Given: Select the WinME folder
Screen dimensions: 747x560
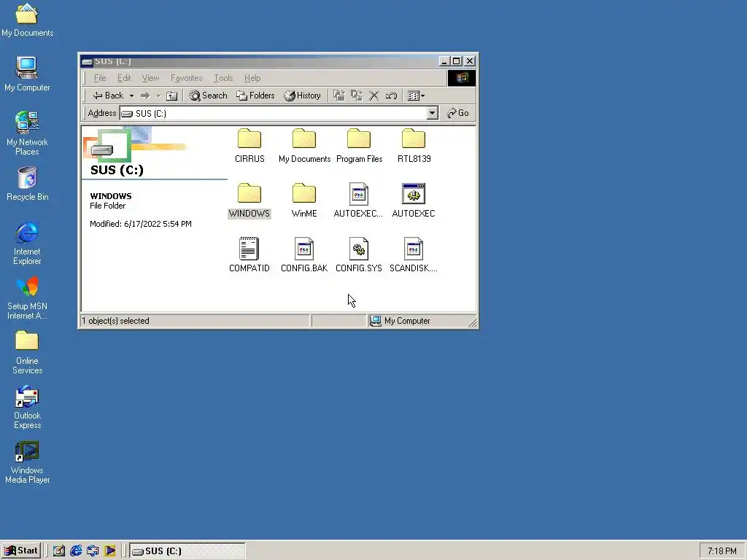Looking at the screenshot, I should [x=304, y=201].
